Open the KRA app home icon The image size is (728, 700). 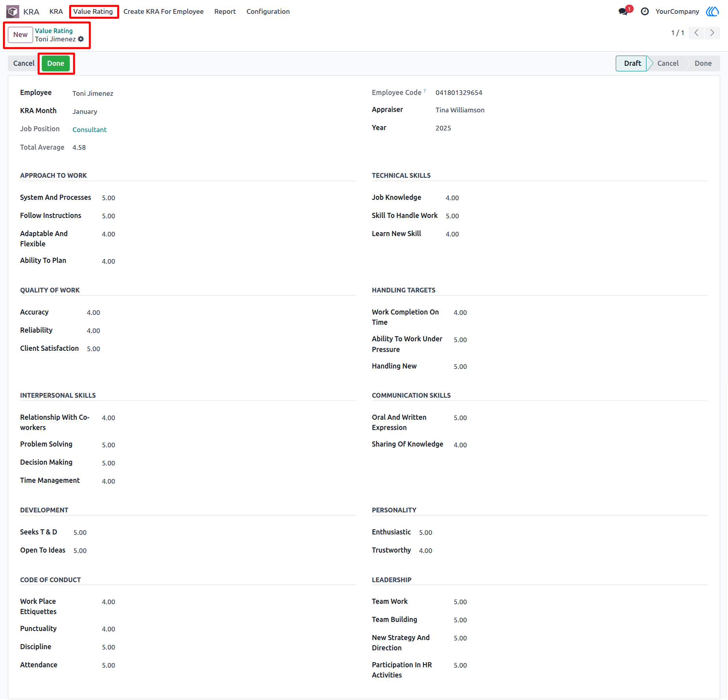13,11
